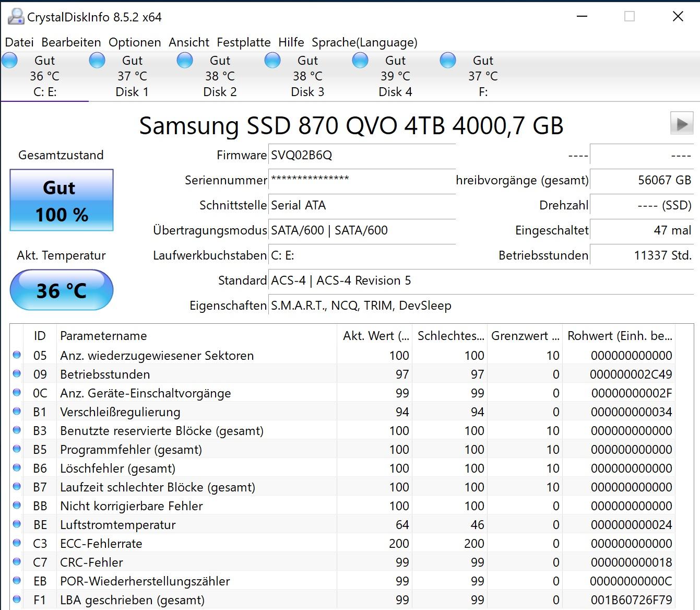Click the blue status orb of Disk 4
The width and height of the screenshot is (700, 610).
pyautogui.click(x=360, y=61)
